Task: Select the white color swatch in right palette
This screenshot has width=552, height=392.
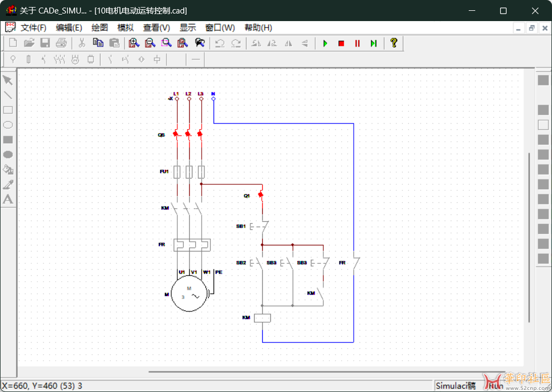Action: (543, 125)
